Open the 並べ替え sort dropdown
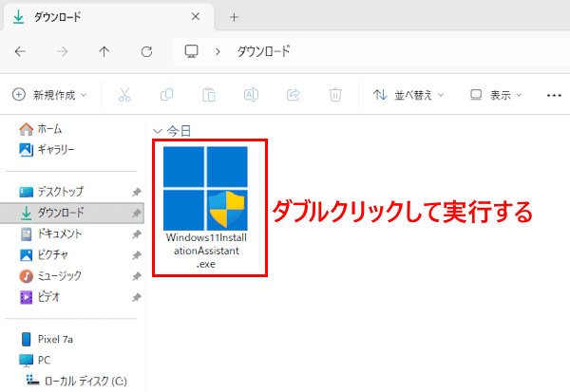 coord(408,95)
